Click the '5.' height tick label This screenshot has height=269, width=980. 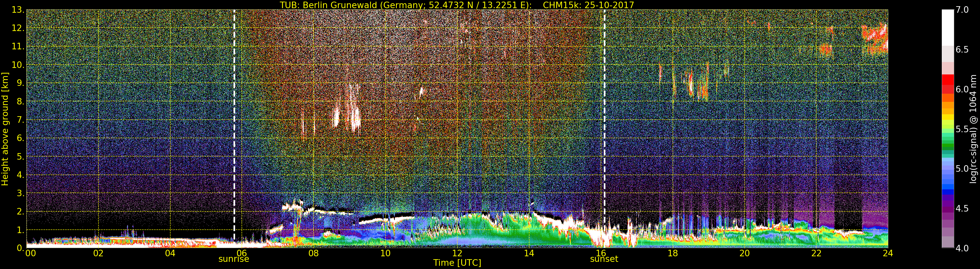click(20, 156)
